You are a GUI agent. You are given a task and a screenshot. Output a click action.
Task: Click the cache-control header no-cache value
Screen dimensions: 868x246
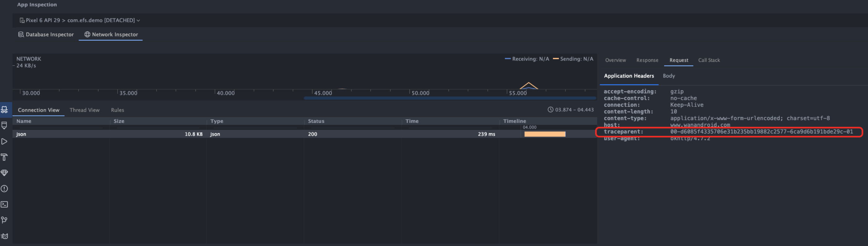tap(683, 98)
